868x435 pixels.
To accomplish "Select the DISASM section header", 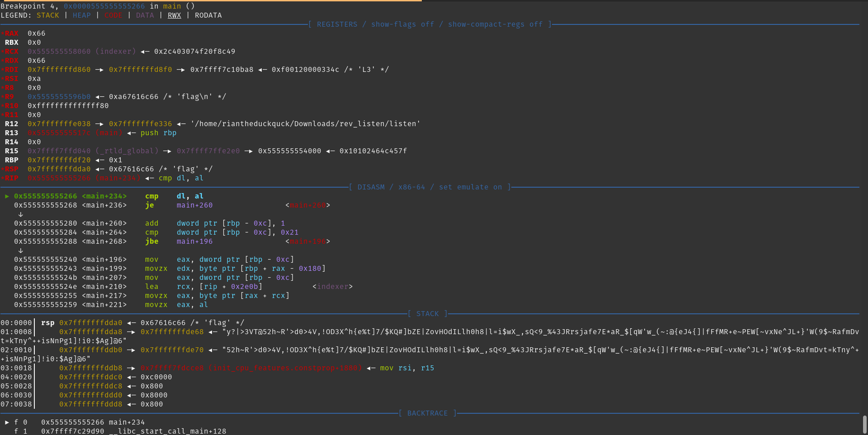I will tap(371, 187).
